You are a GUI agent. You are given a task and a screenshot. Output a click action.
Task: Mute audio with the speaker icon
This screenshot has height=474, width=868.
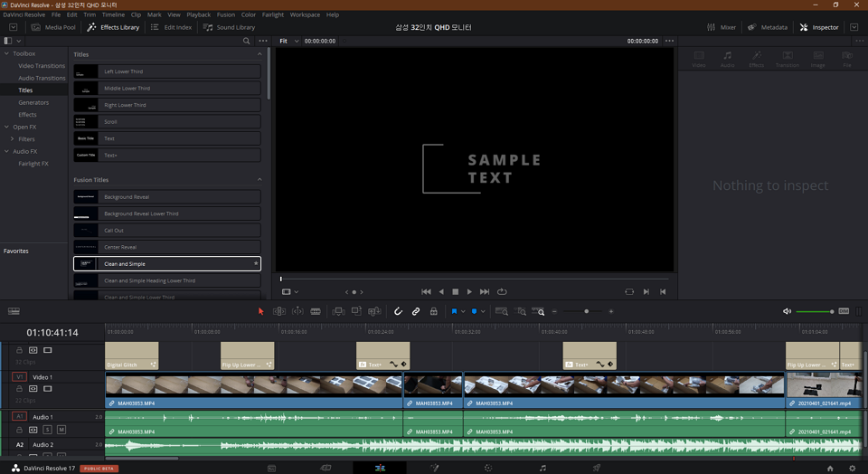(x=787, y=311)
